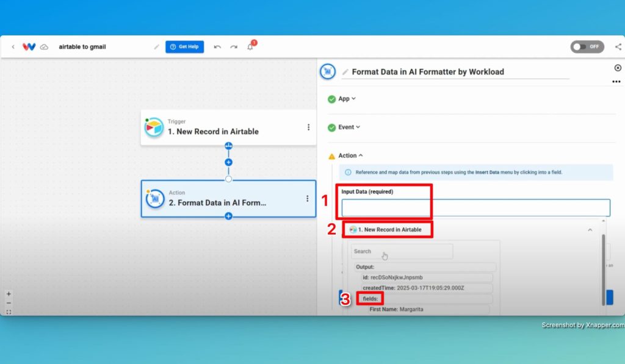This screenshot has width=625, height=364.
Task: Collapse the New Record in Airtable data group
Action: point(590,230)
